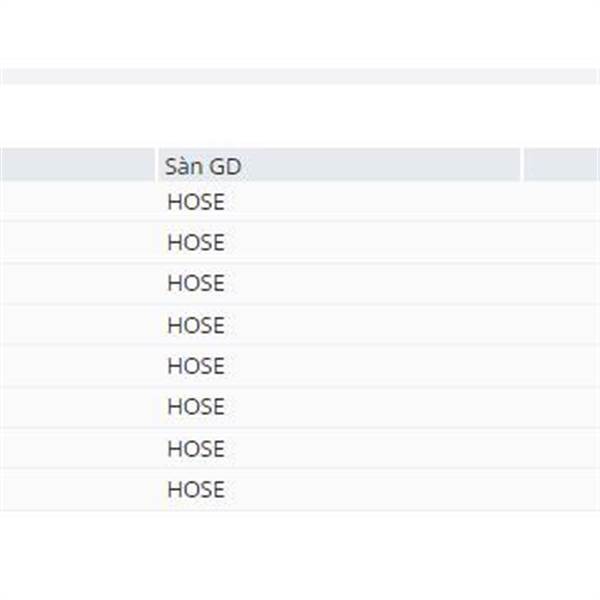This screenshot has width=600, height=600.
Task: Click the gray horizontal bar above the table
Action: (x=298, y=77)
